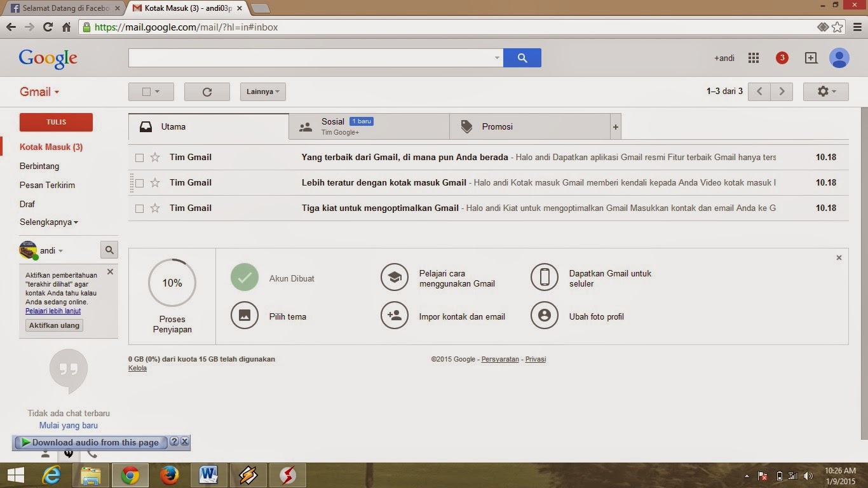Toggle the select-all checkbox in the toolbar

coord(146,91)
